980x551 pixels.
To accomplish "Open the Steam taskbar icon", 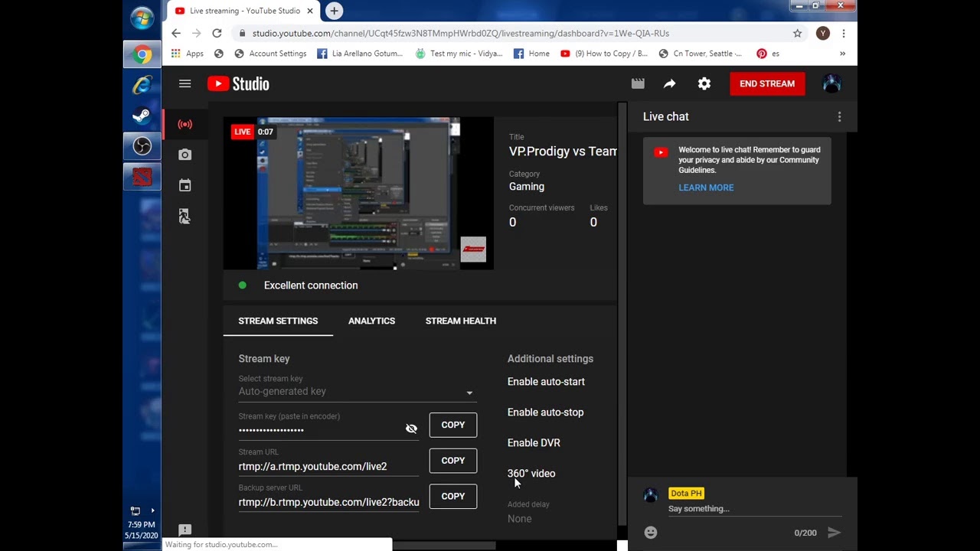I will 142,116.
